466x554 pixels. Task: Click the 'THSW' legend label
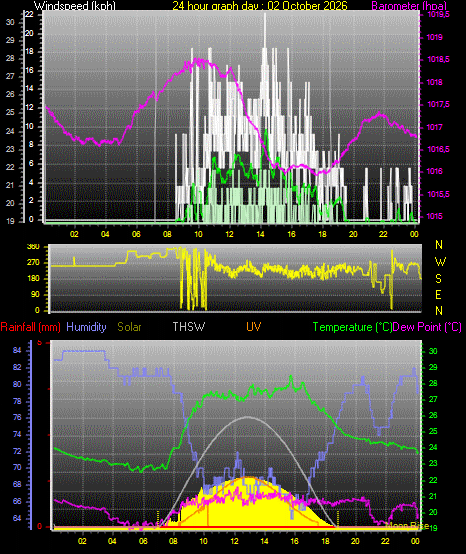(189, 327)
